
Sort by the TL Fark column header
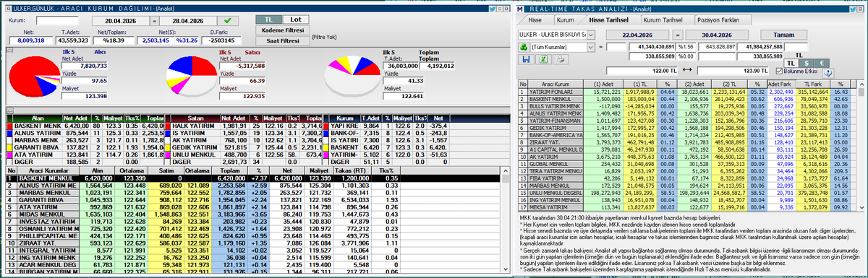pyautogui.click(x=814, y=84)
